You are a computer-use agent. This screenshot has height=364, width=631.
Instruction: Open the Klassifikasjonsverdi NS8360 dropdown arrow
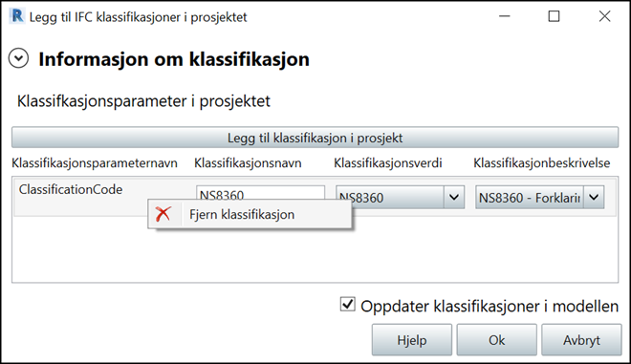(454, 197)
